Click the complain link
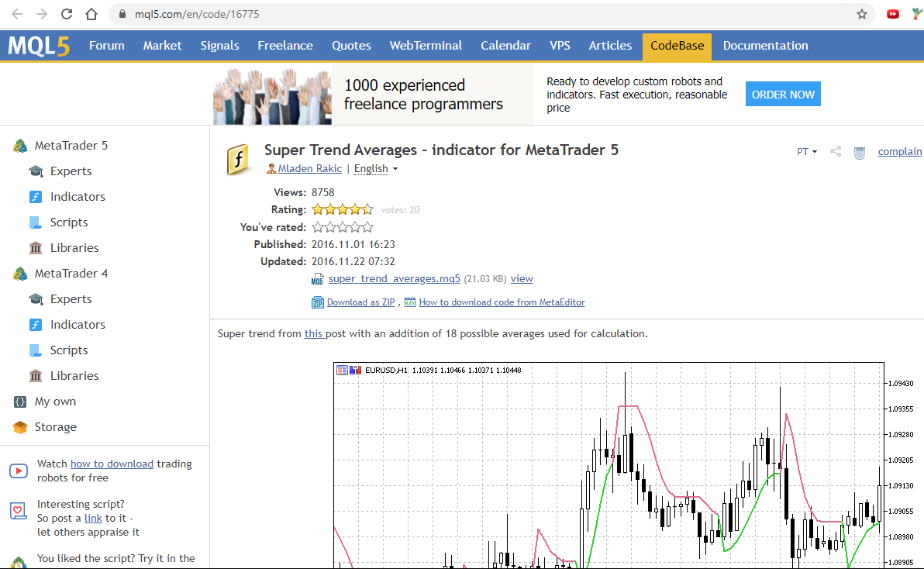This screenshot has height=569, width=924. [x=900, y=152]
